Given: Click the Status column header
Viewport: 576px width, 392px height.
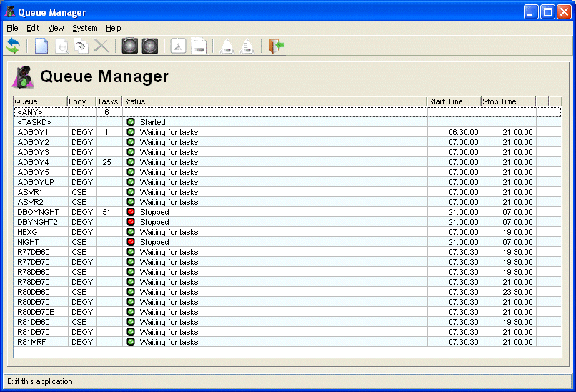Looking at the screenshot, I should pyautogui.click(x=274, y=101).
